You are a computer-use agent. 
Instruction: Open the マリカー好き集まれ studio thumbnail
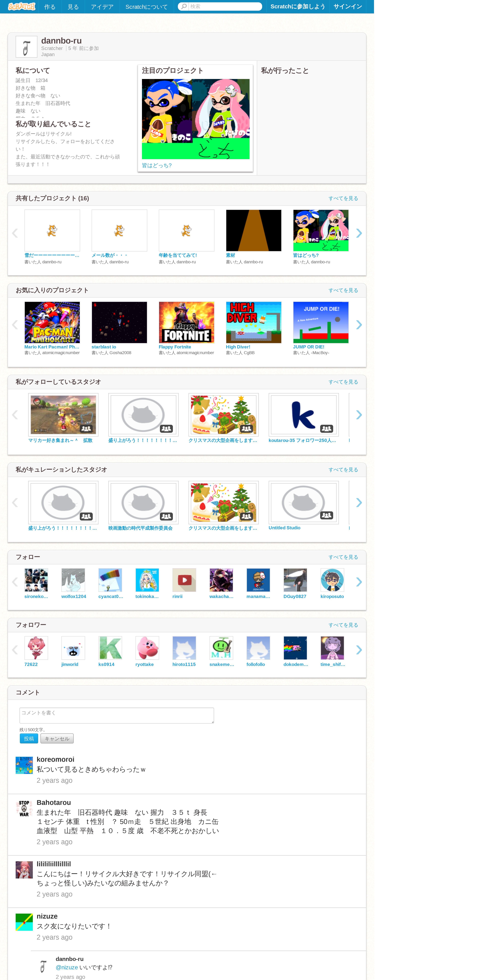63,415
